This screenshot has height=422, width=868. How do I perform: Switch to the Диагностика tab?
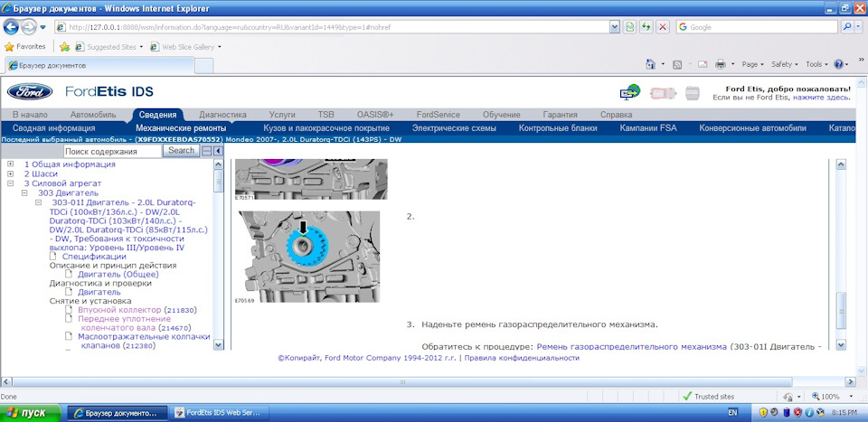tap(222, 115)
